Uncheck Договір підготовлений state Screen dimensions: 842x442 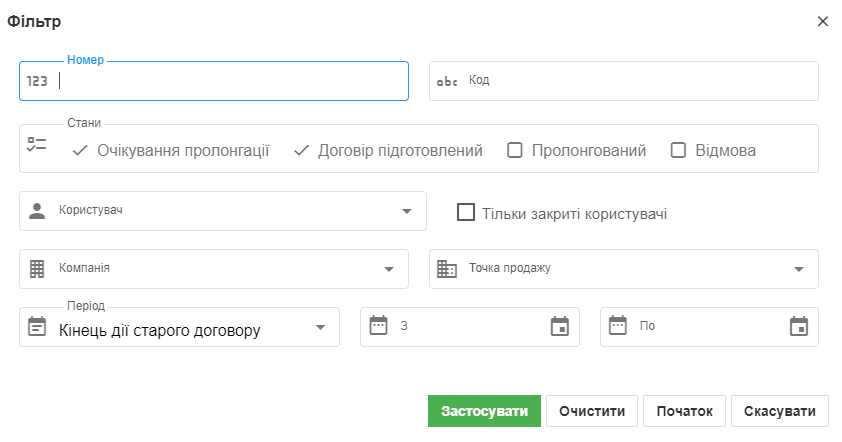coord(301,150)
